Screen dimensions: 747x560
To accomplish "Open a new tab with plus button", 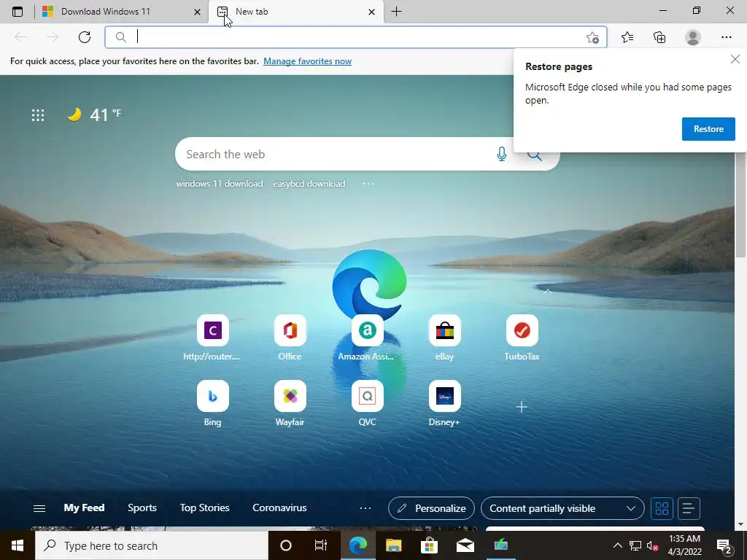I will coord(396,12).
